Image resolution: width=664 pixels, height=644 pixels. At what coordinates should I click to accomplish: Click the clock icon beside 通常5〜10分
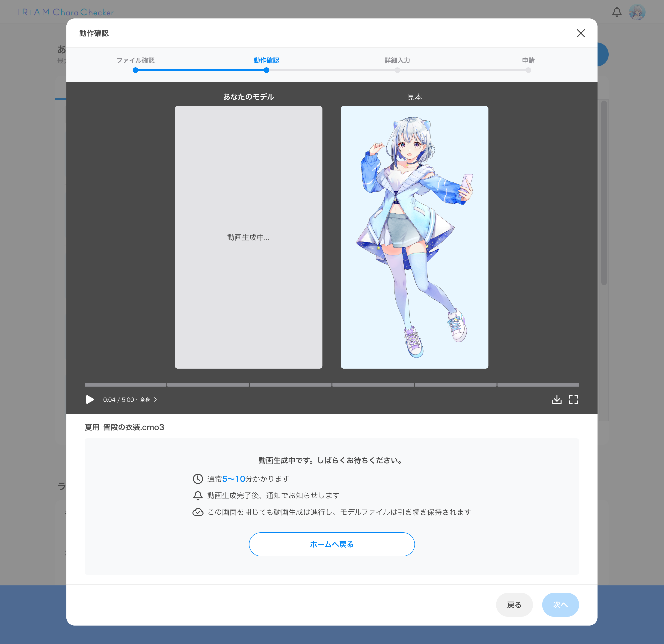(x=198, y=479)
